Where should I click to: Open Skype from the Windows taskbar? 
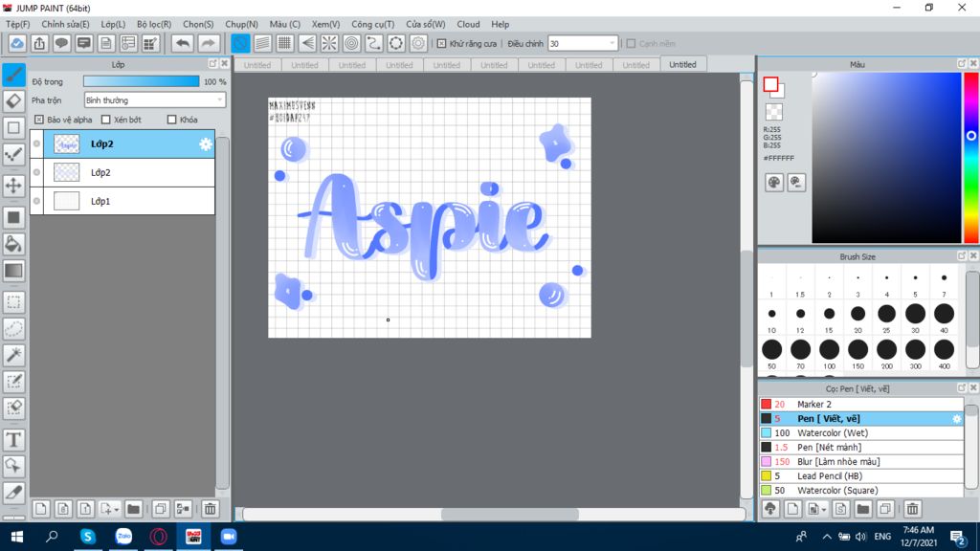click(87, 537)
